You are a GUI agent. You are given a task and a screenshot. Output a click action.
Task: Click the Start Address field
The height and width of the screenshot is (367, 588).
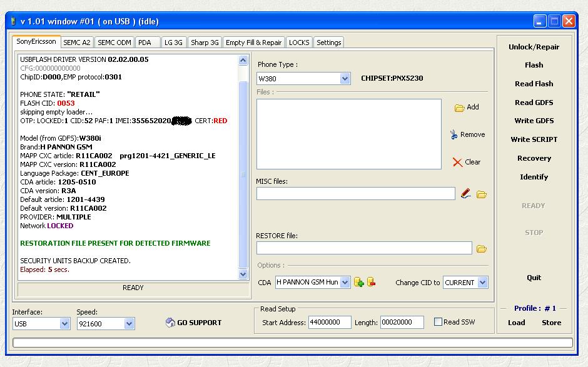tap(330, 322)
